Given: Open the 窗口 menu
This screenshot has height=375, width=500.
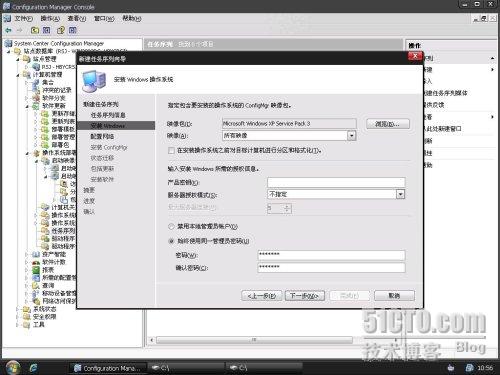Looking at the screenshot, I should click(104, 18).
